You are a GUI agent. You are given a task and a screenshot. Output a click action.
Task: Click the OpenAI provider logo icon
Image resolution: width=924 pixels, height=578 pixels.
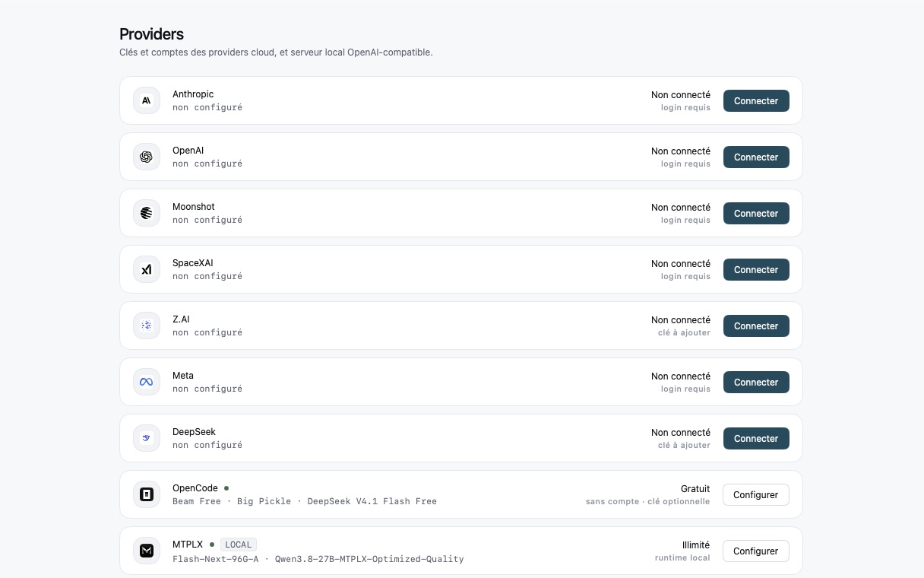click(147, 157)
